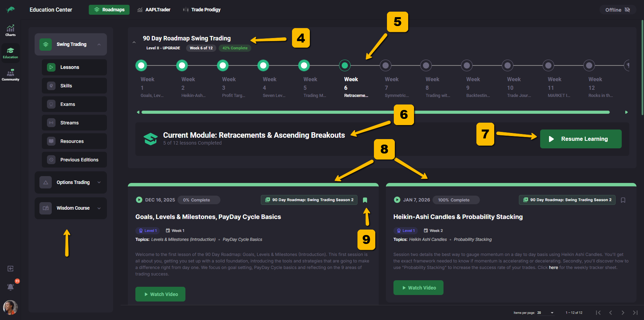This screenshot has height=320, width=644.
Task: Go to the last page icon
Action: tap(635, 312)
